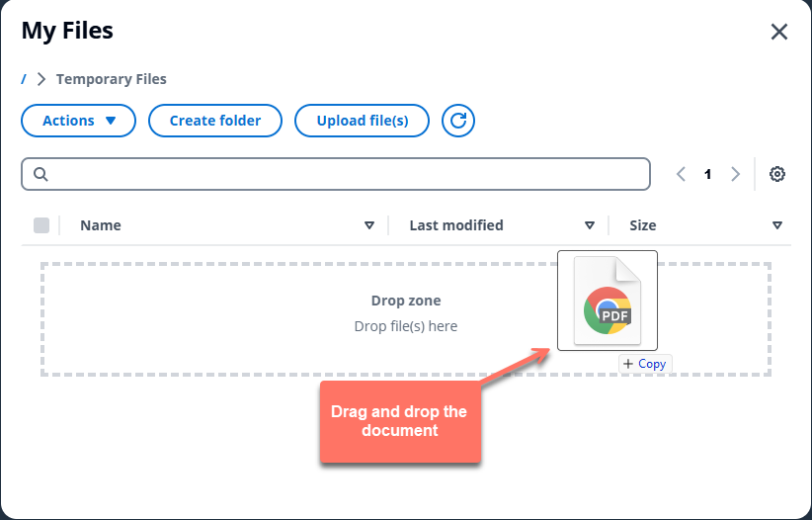Sort by Name column arrow

(369, 225)
